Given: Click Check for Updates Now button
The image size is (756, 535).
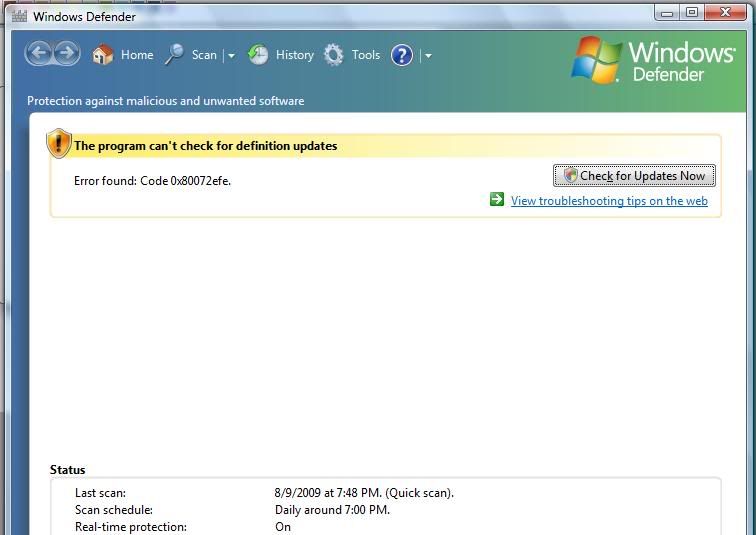Looking at the screenshot, I should (x=634, y=175).
